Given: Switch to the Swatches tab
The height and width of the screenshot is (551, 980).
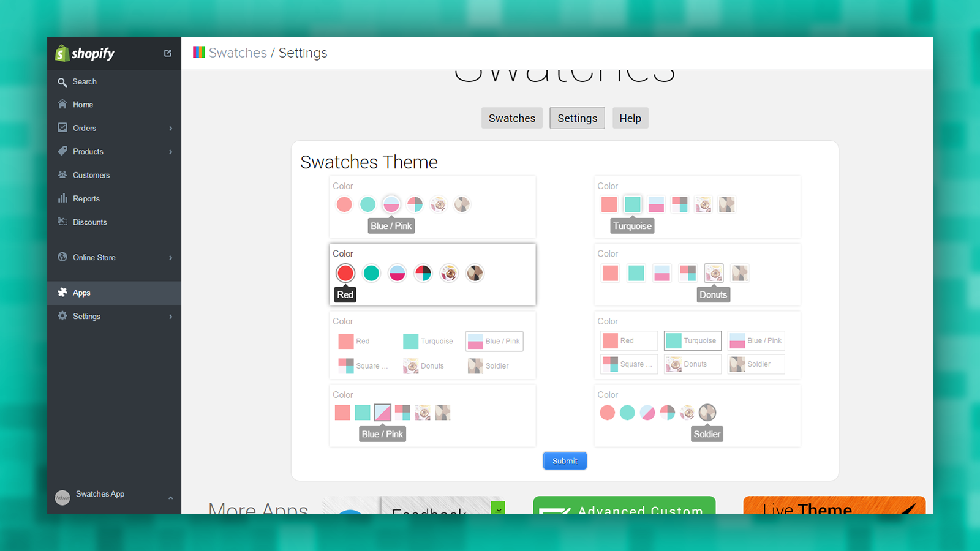Looking at the screenshot, I should [511, 118].
